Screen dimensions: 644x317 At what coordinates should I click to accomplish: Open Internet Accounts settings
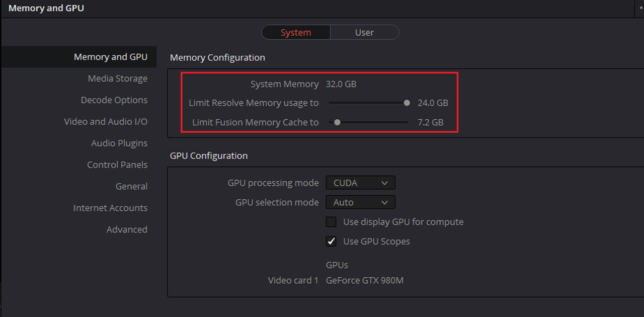coord(110,208)
